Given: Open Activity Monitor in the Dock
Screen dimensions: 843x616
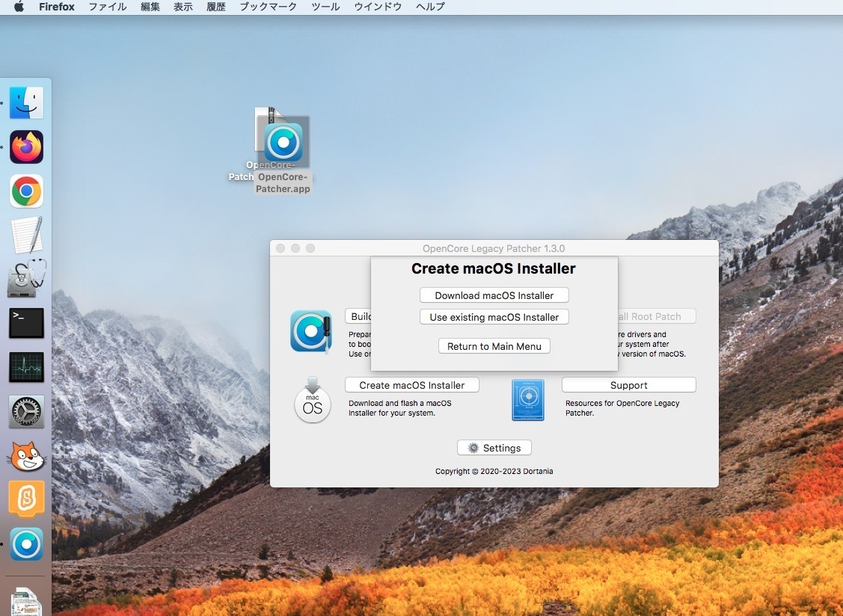Looking at the screenshot, I should click(x=26, y=367).
